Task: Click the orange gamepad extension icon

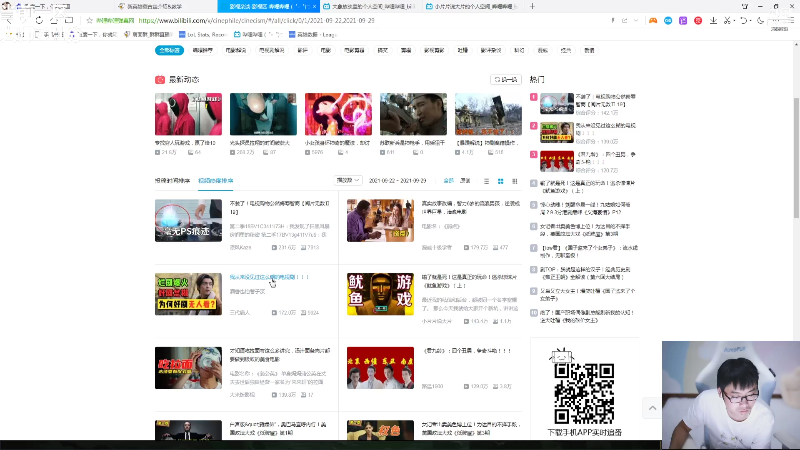Action: (653, 20)
